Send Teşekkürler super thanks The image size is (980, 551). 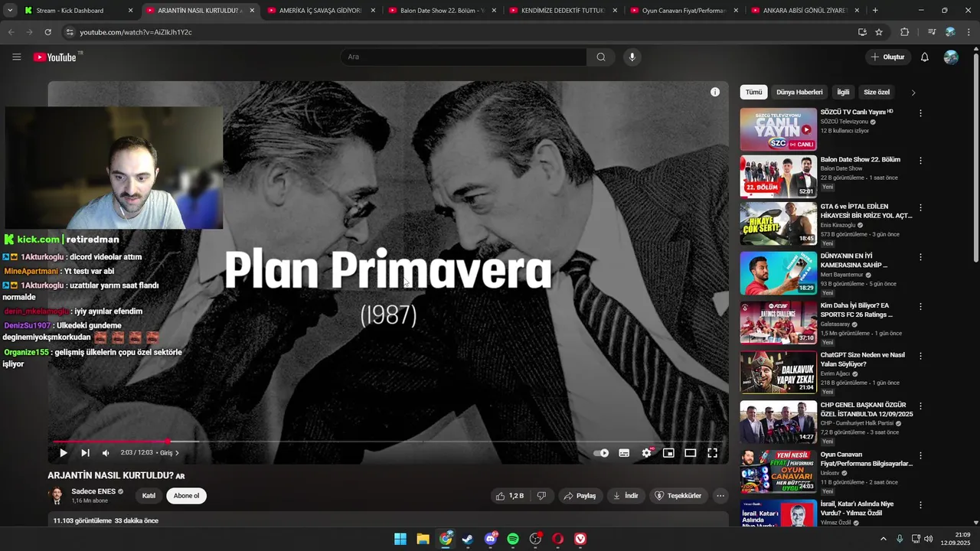(x=678, y=496)
